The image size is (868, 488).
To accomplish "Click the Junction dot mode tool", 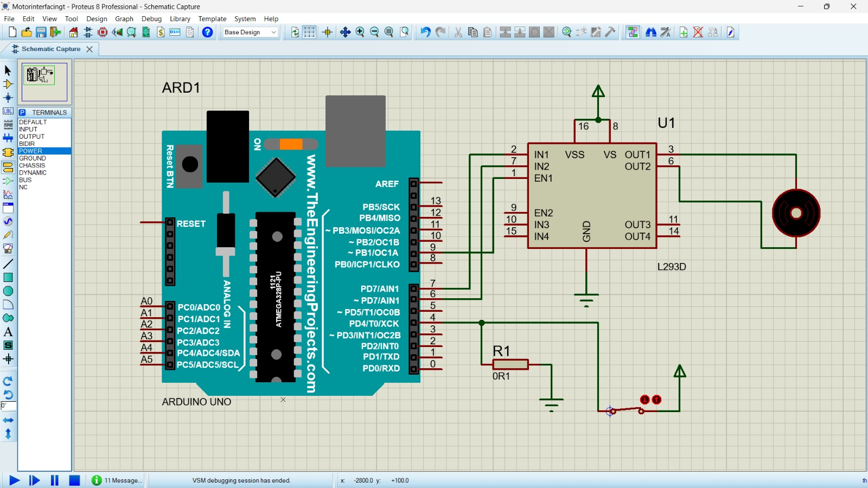I will [x=8, y=98].
